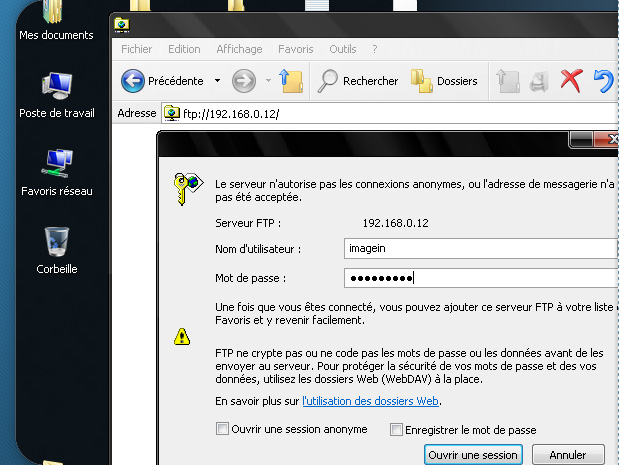Open the Affichage menu
The image size is (619, 465).
point(239,49)
